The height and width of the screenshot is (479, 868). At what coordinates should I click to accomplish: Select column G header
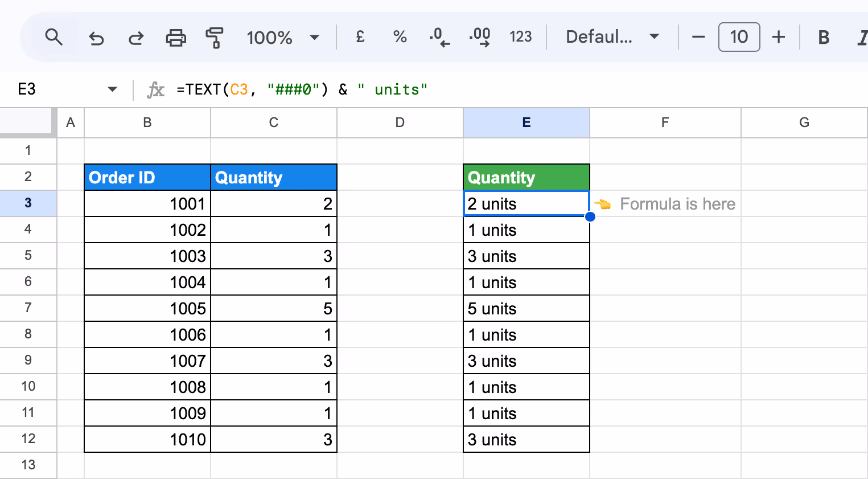[804, 122]
